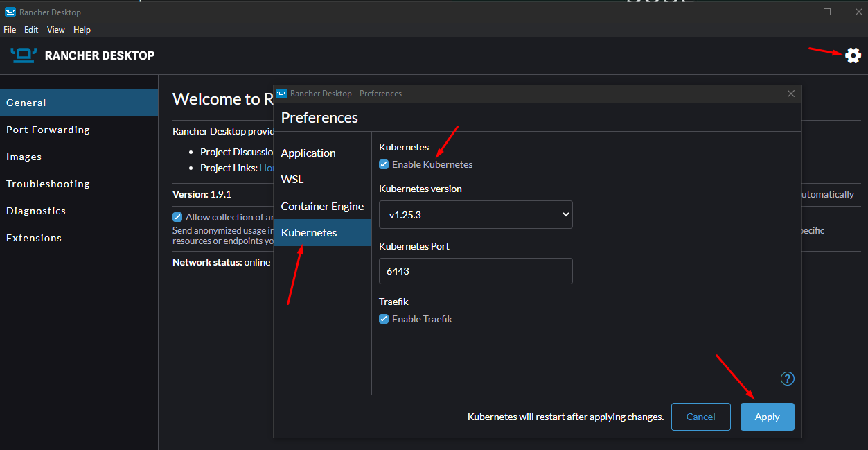Image resolution: width=868 pixels, height=450 pixels.
Task: Select the Kubernetes preferences section
Action: pyautogui.click(x=309, y=232)
